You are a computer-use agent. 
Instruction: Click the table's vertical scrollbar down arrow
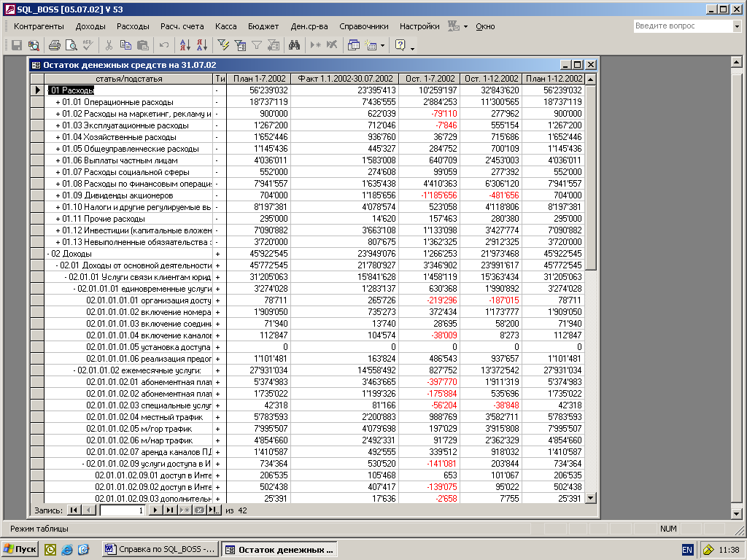pyautogui.click(x=590, y=499)
